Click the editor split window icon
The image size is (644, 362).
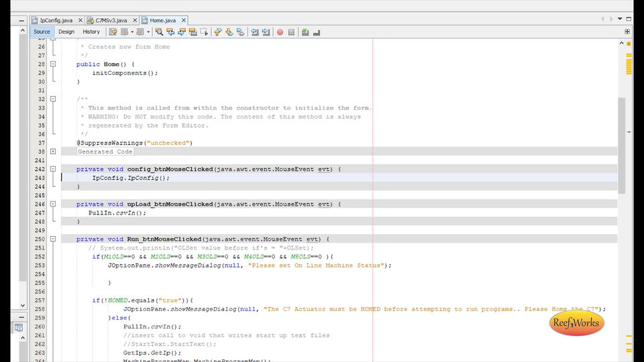click(x=627, y=32)
